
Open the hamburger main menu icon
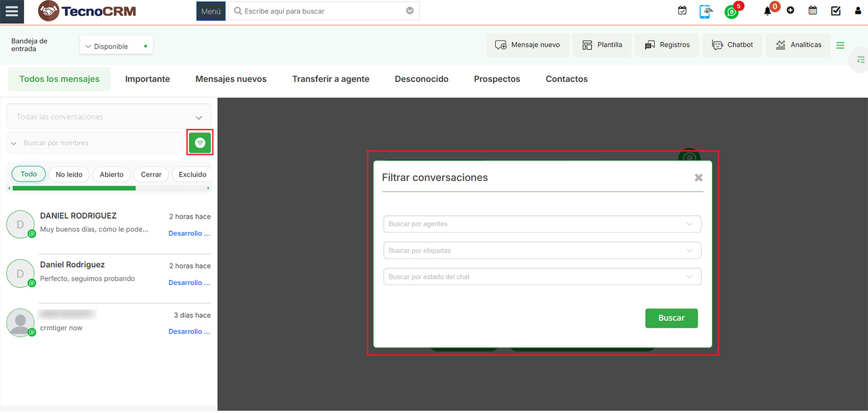click(12, 12)
